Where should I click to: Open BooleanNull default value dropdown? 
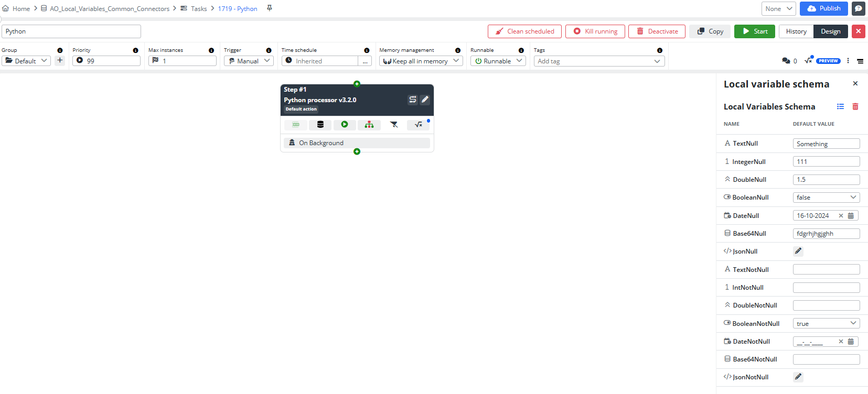[826, 198]
